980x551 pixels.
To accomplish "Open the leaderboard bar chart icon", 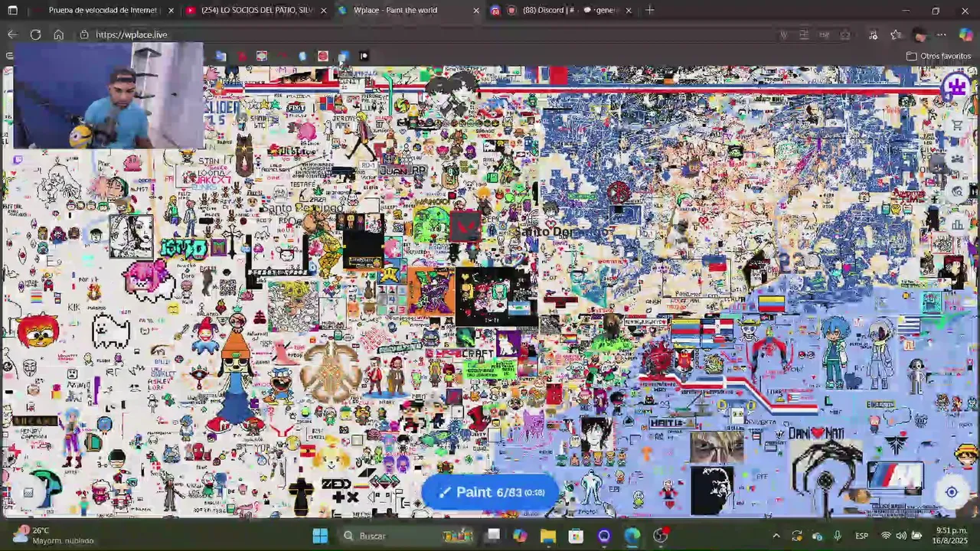I will click(x=957, y=224).
